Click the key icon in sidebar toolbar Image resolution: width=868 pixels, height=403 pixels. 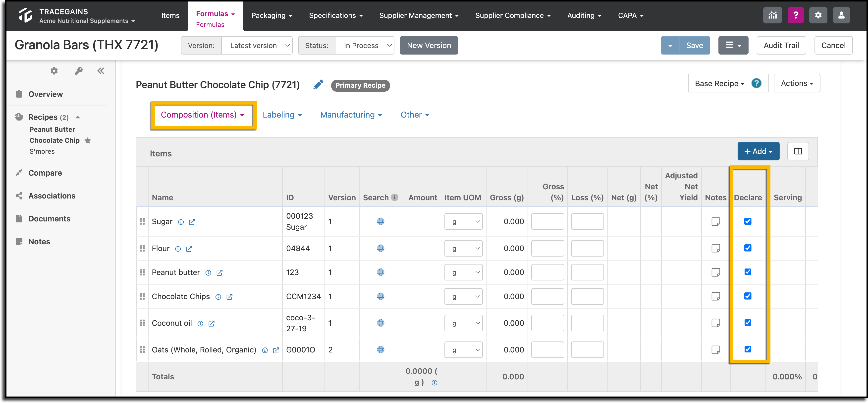[78, 71]
